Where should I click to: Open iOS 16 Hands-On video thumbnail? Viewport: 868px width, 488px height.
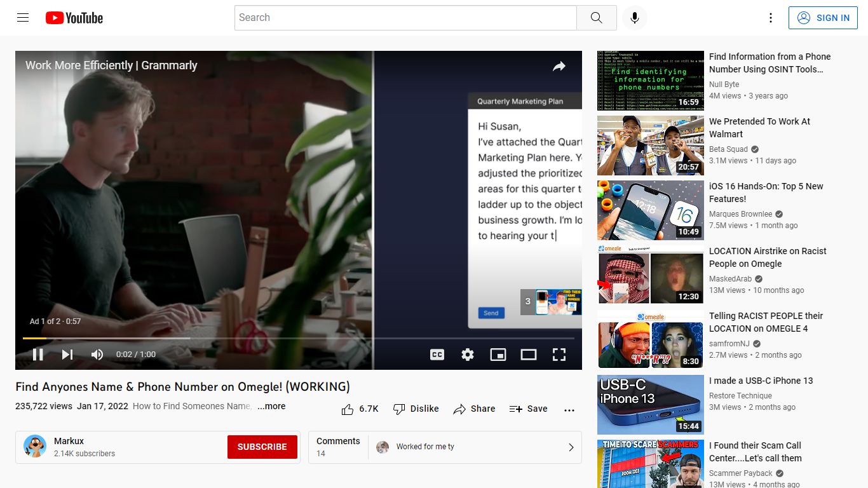[x=651, y=210]
